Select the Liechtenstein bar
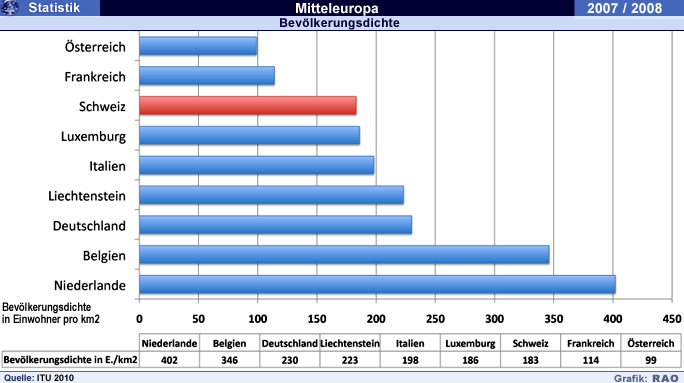The height and width of the screenshot is (383, 684). [271, 195]
